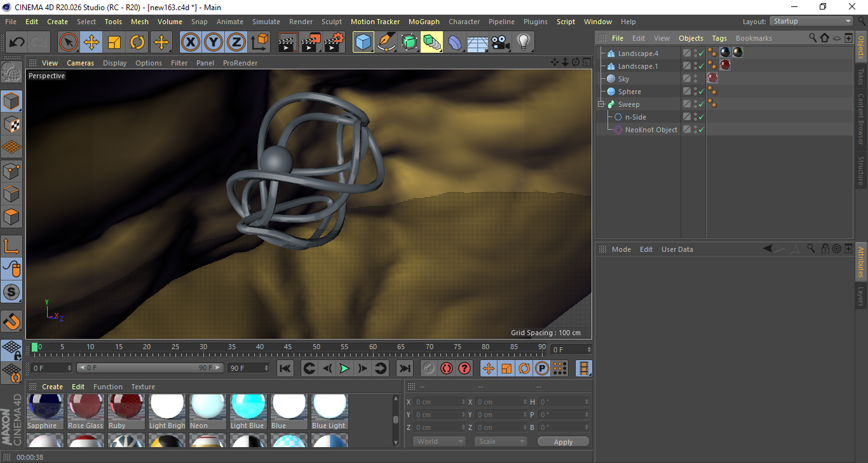This screenshot has height=463, width=868.
Task: Open the Simulate menu
Action: [266, 22]
